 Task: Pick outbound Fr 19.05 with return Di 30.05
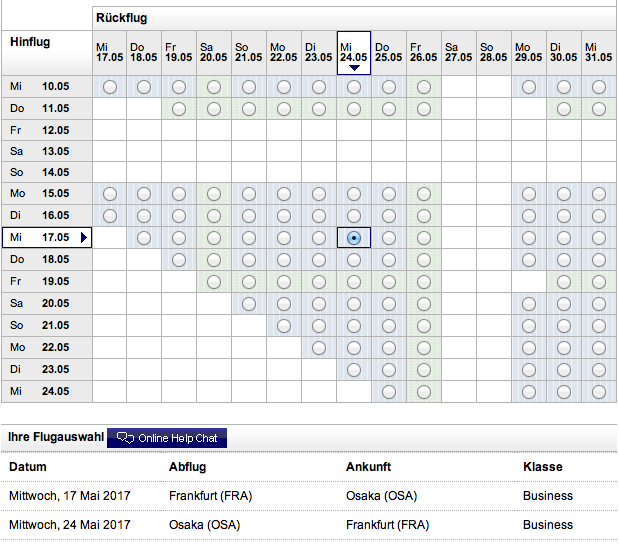point(564,282)
